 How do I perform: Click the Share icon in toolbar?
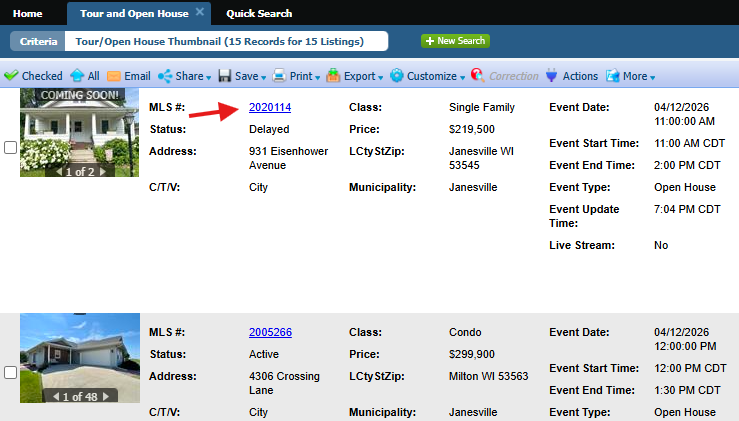pyautogui.click(x=165, y=76)
